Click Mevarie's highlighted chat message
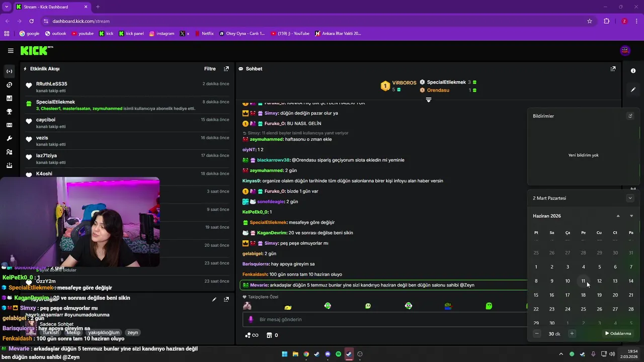 (383, 285)
